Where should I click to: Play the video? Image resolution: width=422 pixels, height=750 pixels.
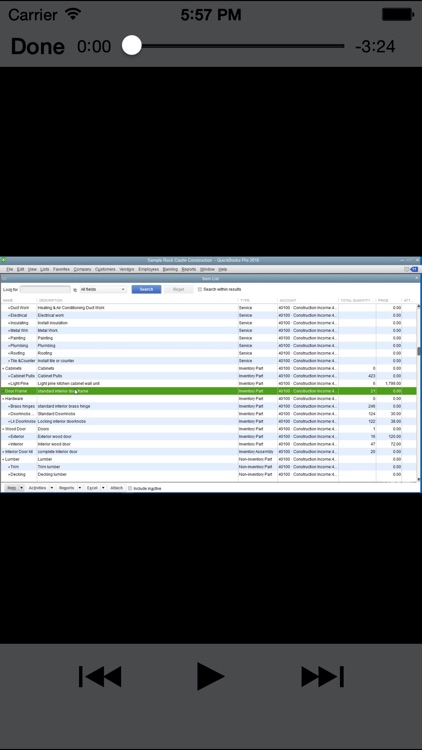[x=211, y=676]
